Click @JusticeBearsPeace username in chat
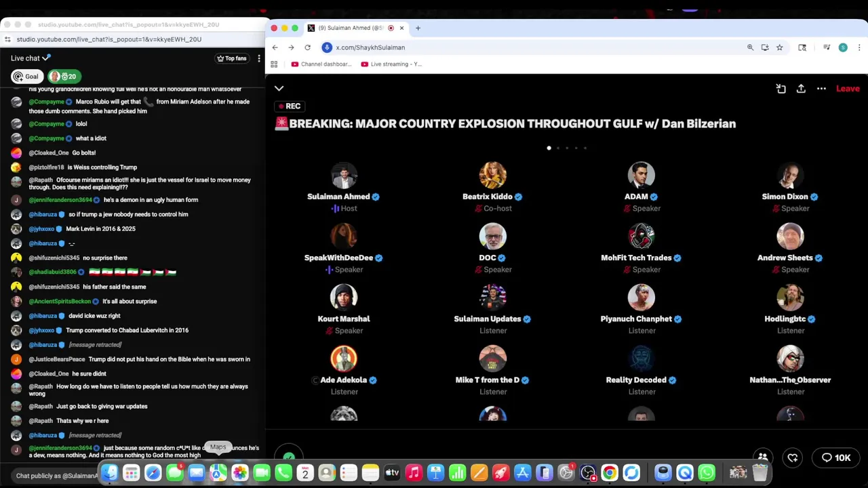The height and width of the screenshot is (488, 868). (x=57, y=359)
